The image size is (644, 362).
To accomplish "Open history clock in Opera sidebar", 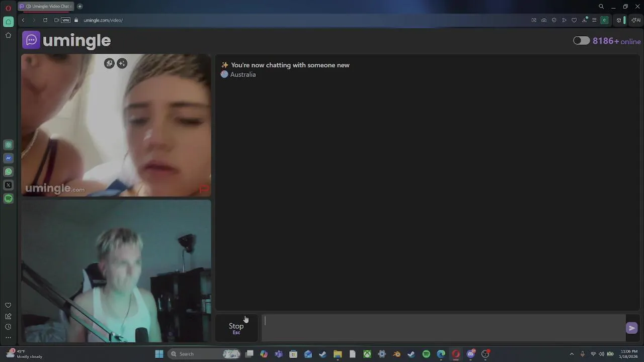I will tap(8, 327).
